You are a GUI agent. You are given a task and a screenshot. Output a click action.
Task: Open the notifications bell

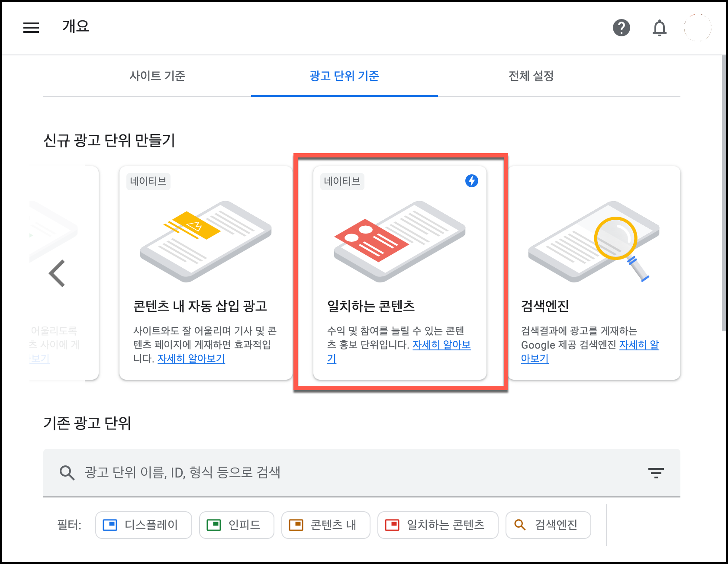pyautogui.click(x=660, y=28)
